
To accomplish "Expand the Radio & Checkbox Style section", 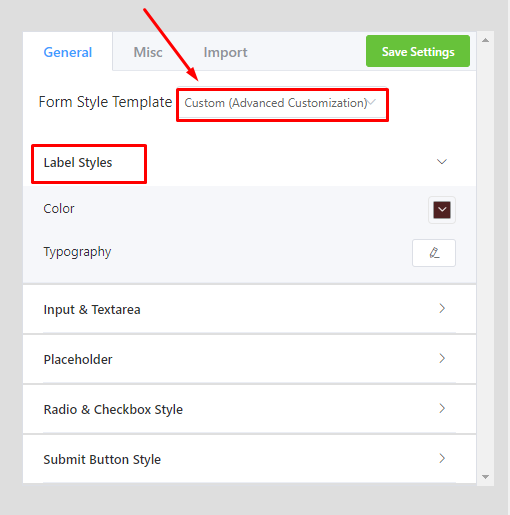I will [249, 409].
